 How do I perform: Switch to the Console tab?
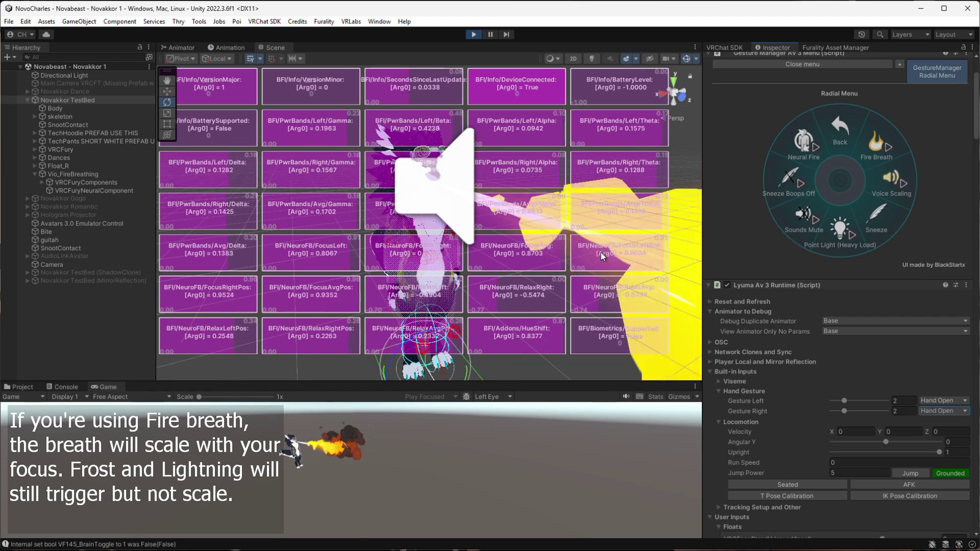(x=62, y=387)
